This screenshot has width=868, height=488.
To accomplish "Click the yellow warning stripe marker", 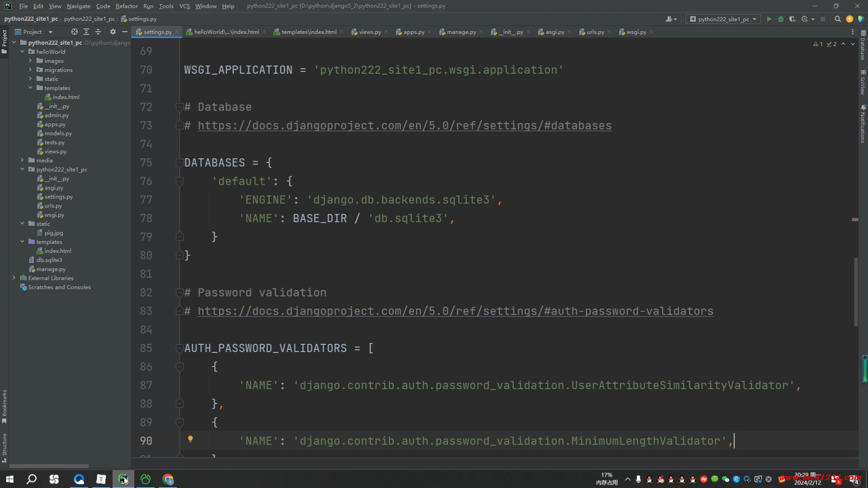I will coord(855,220).
